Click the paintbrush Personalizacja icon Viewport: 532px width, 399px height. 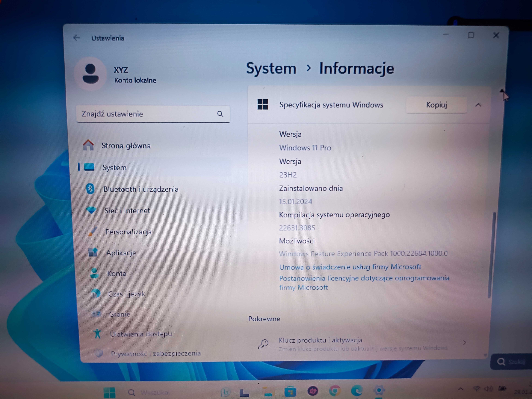click(92, 232)
